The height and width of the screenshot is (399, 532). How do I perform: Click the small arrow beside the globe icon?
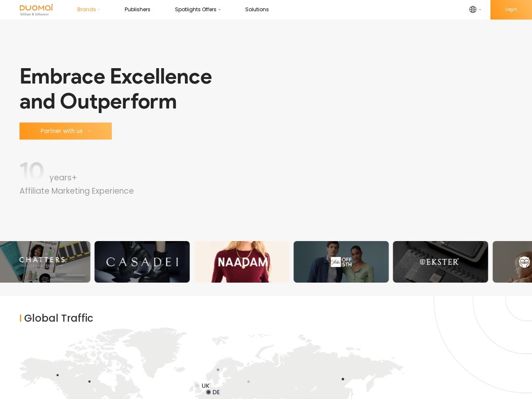(x=480, y=10)
